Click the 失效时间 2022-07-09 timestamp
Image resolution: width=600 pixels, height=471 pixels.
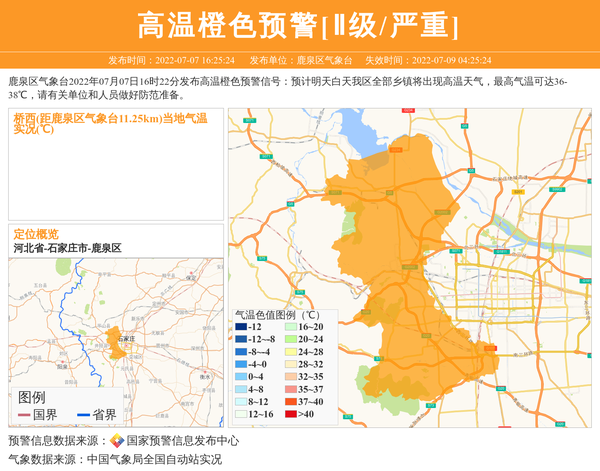click(x=436, y=60)
